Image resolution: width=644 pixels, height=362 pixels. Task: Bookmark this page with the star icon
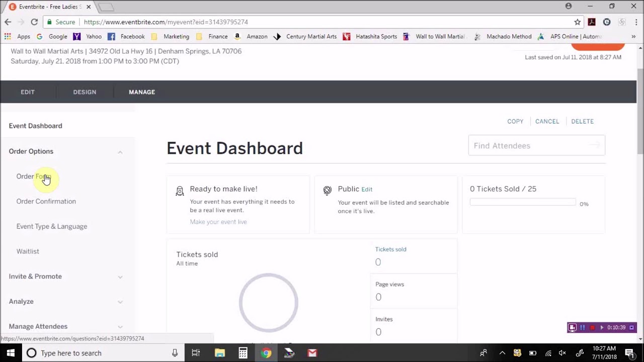pyautogui.click(x=578, y=22)
